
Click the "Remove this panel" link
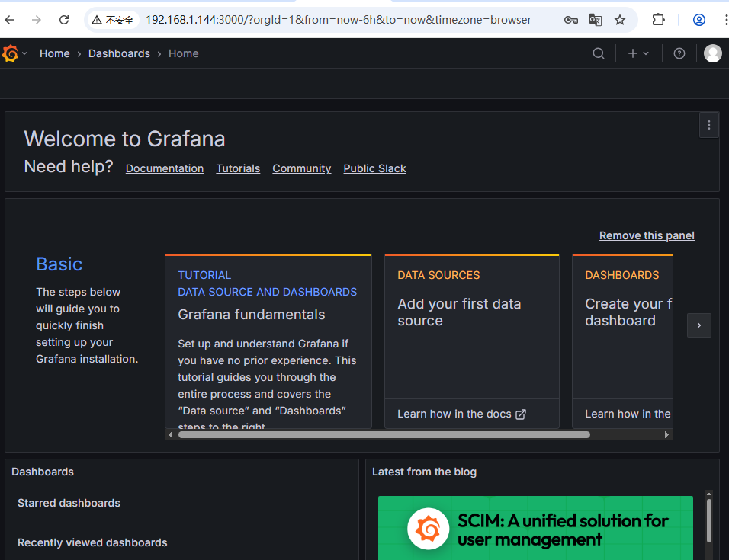[647, 235]
